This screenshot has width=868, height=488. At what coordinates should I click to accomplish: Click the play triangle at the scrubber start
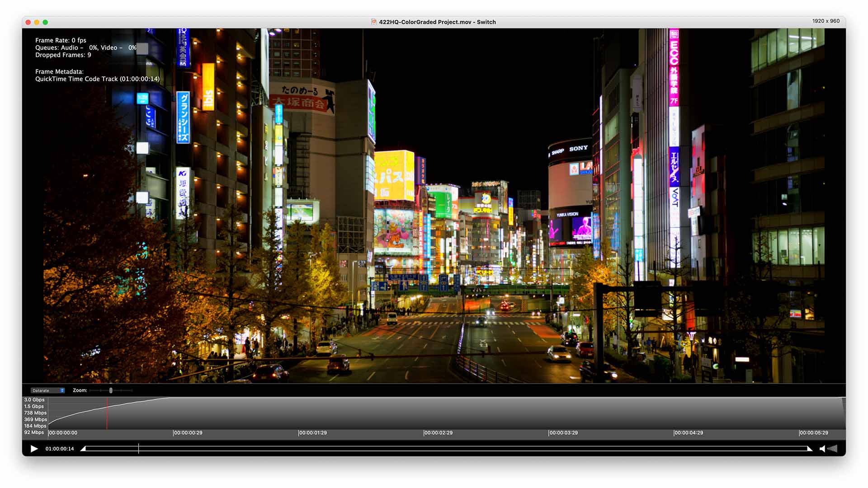point(34,448)
